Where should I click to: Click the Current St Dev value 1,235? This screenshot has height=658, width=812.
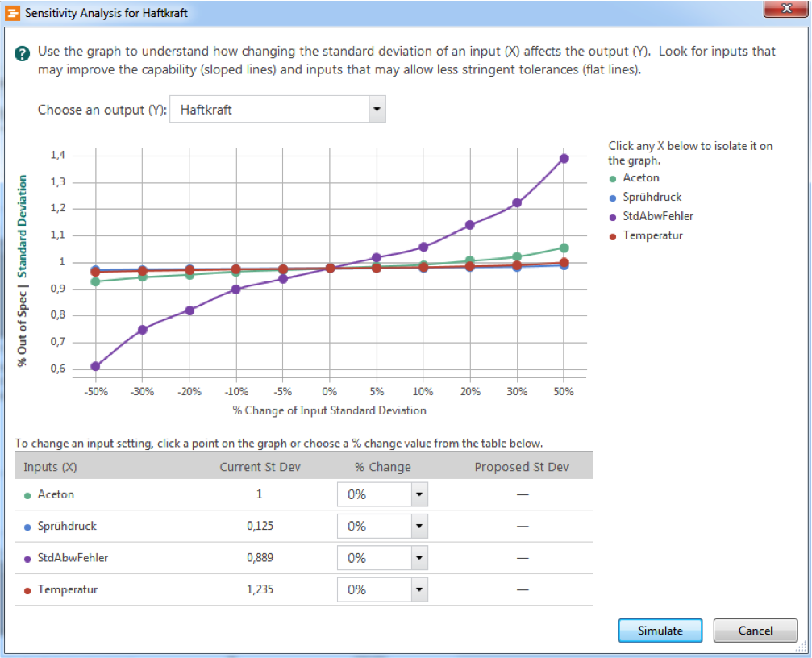[x=260, y=589]
